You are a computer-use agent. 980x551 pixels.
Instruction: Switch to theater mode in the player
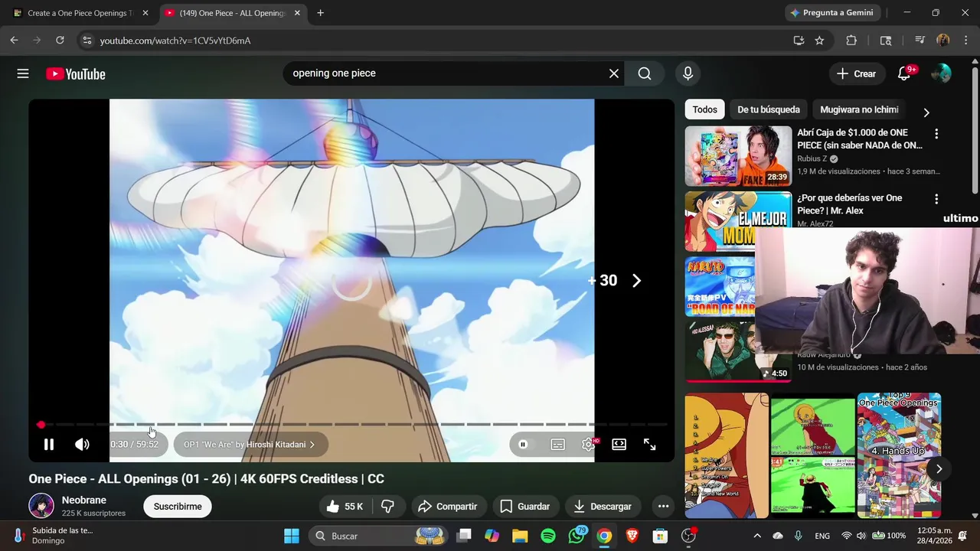coord(619,445)
